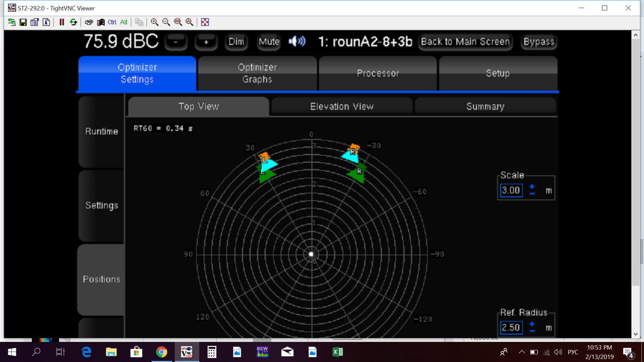Click the Scale value field 3.00
Image resolution: width=644 pixels, height=362 pixels.
511,190
